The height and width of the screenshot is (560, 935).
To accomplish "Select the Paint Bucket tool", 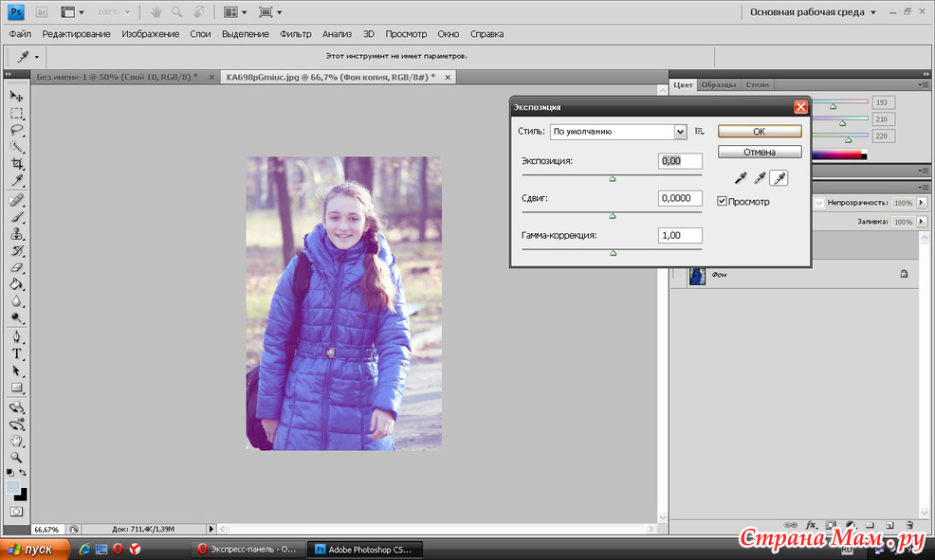I will coord(16,284).
